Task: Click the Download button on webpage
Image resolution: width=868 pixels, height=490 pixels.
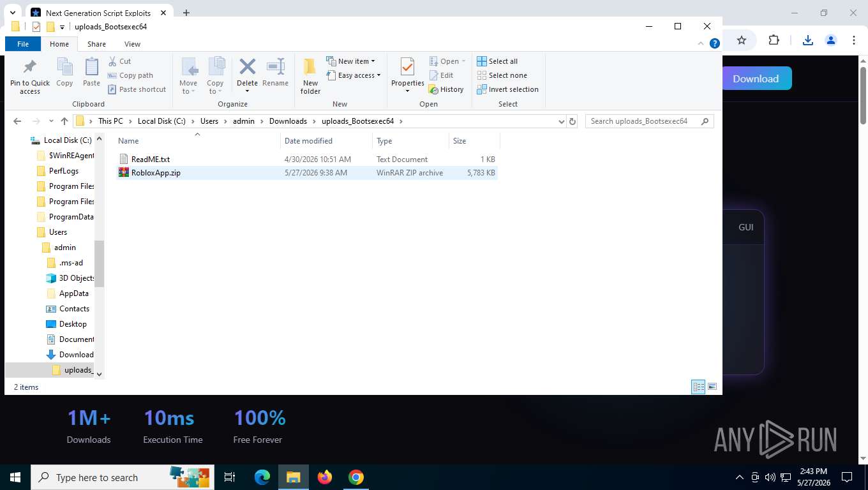Action: coord(756,78)
